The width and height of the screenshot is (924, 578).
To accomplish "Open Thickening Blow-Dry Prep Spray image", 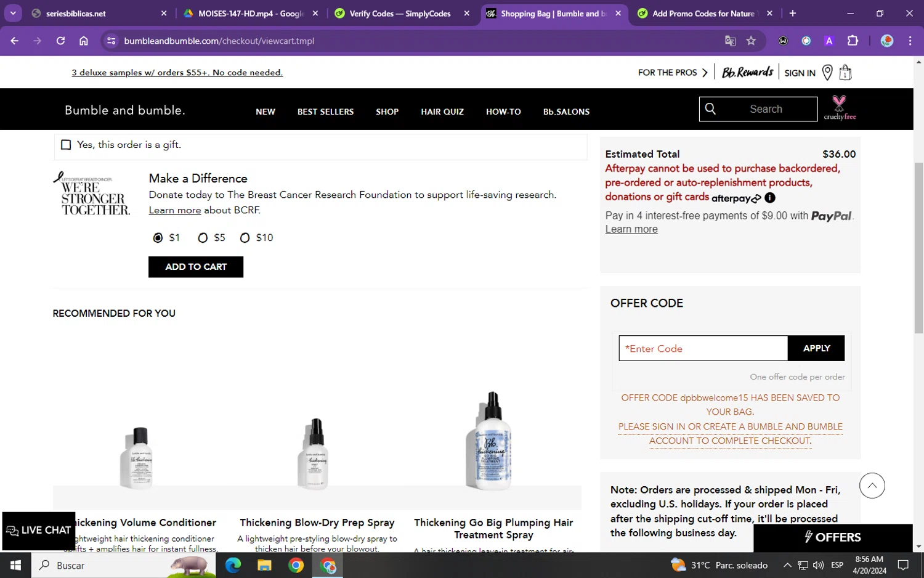I will pyautogui.click(x=314, y=454).
